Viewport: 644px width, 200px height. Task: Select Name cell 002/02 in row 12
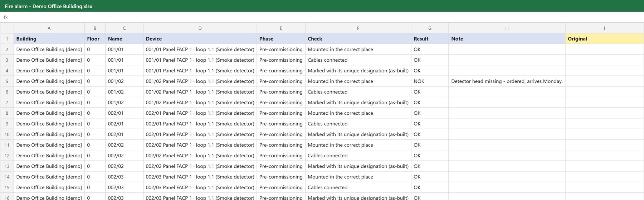tap(124, 156)
